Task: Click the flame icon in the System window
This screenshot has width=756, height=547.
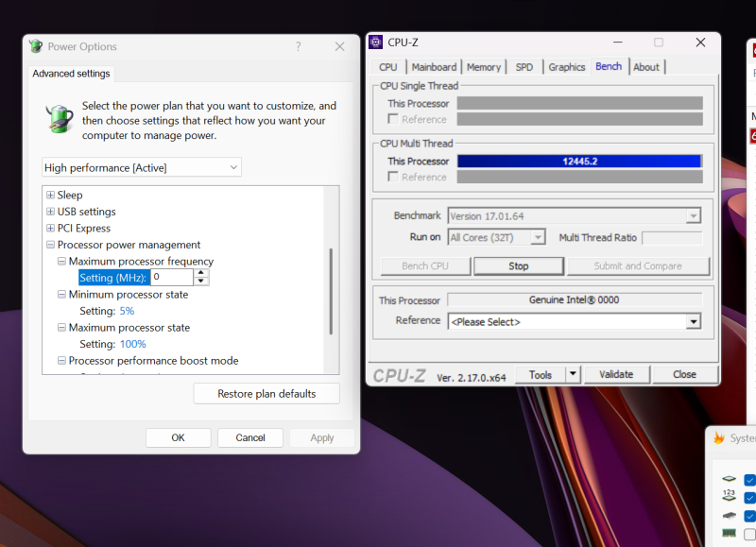Action: [719, 438]
